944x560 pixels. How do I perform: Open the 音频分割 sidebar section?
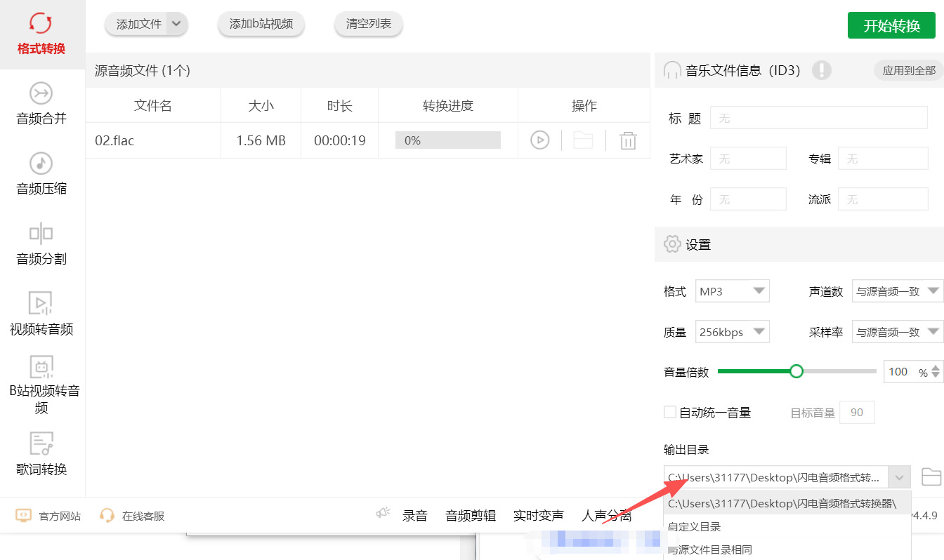coord(41,245)
